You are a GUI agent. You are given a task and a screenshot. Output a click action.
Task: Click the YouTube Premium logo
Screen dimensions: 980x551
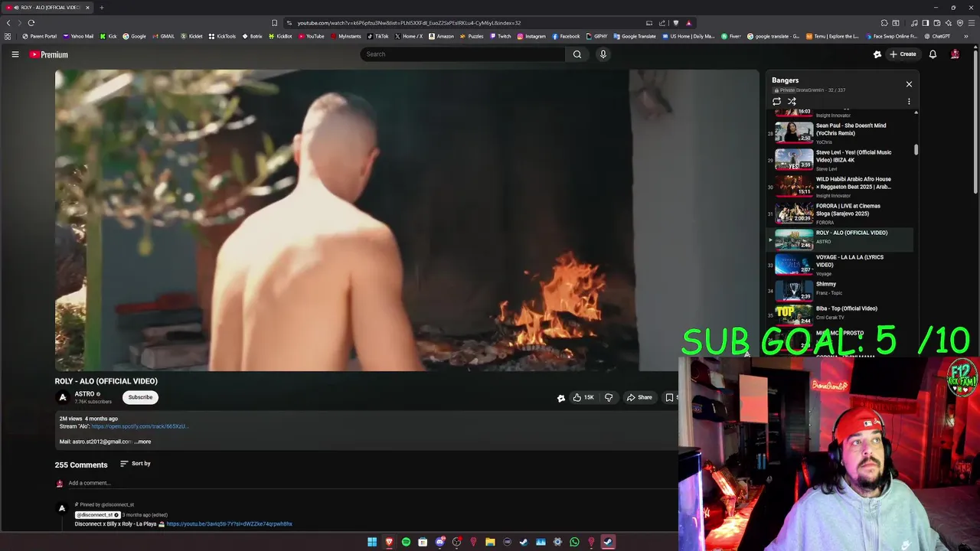click(49, 54)
